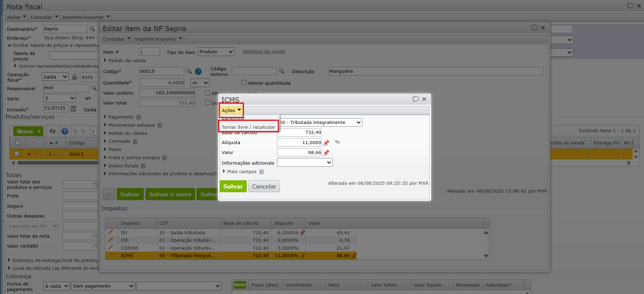Click the pencil icon on the COFINS tax row
Image resolution: width=644 pixels, height=294 pixels.
click(111, 248)
